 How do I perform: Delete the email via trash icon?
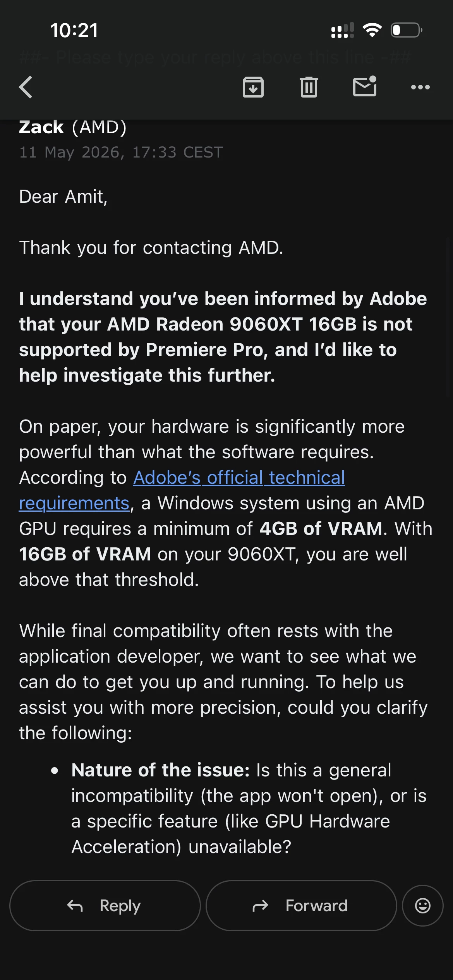click(x=309, y=87)
